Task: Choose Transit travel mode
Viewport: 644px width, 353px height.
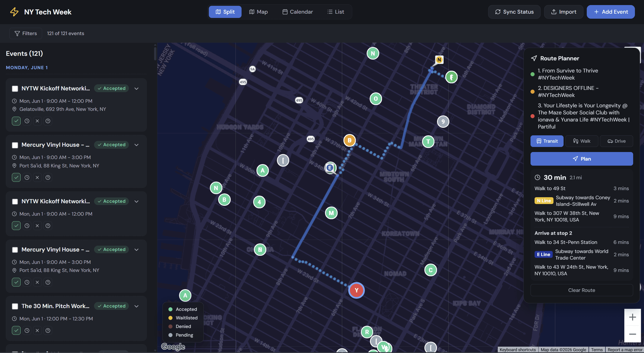Action: pos(547,141)
